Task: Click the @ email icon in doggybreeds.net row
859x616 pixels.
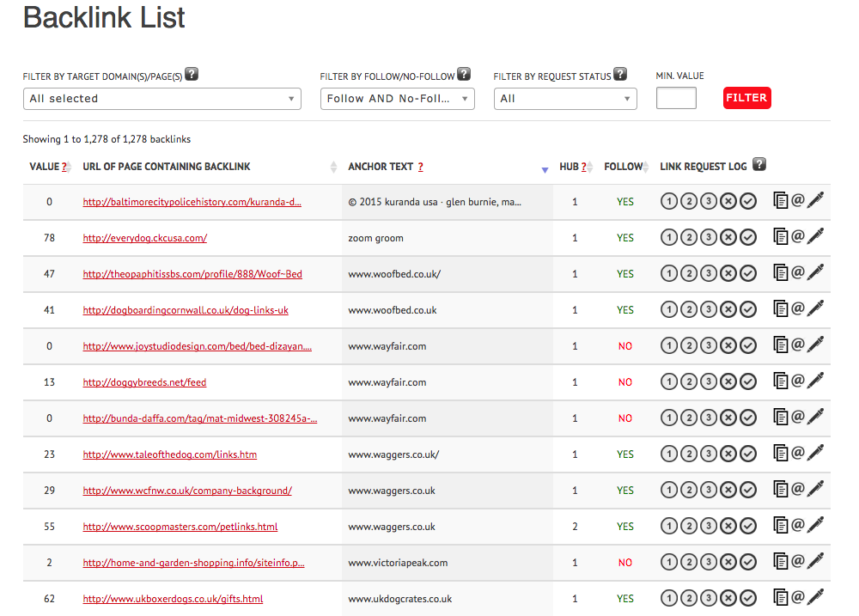Action: [x=798, y=381]
